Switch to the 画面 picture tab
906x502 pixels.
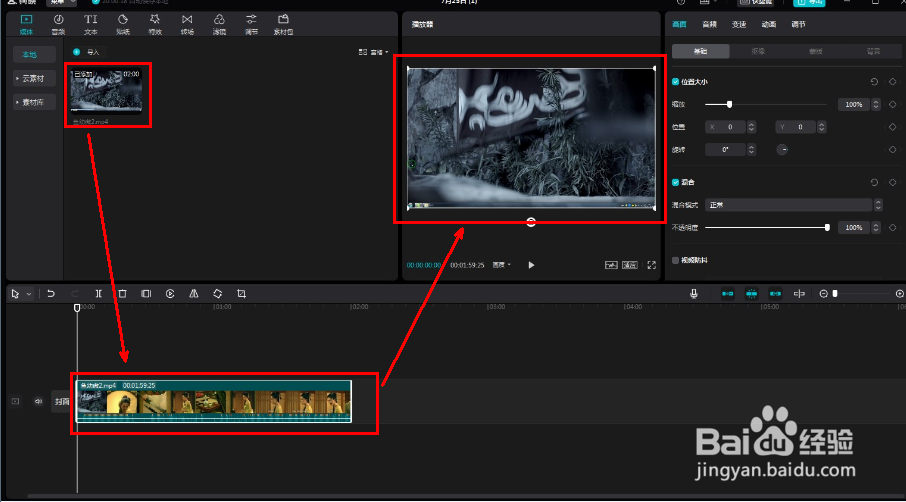click(680, 24)
